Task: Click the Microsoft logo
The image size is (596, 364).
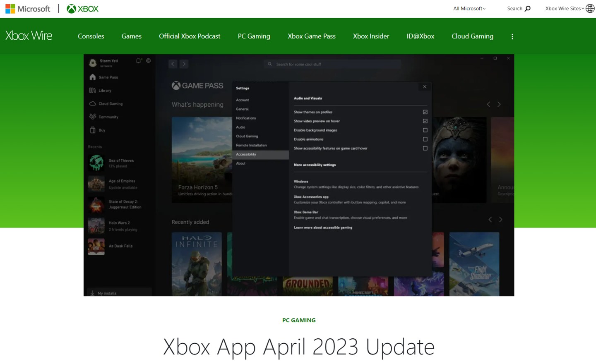Action: pyautogui.click(x=28, y=9)
